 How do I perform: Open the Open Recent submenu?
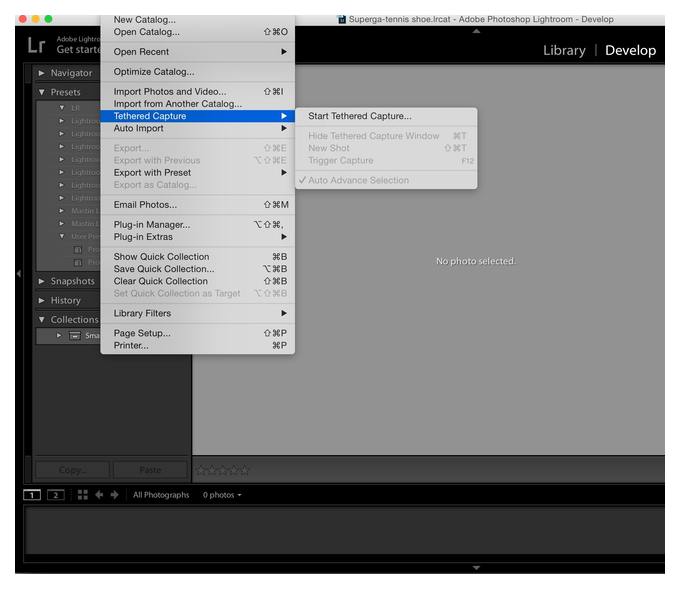(198, 52)
